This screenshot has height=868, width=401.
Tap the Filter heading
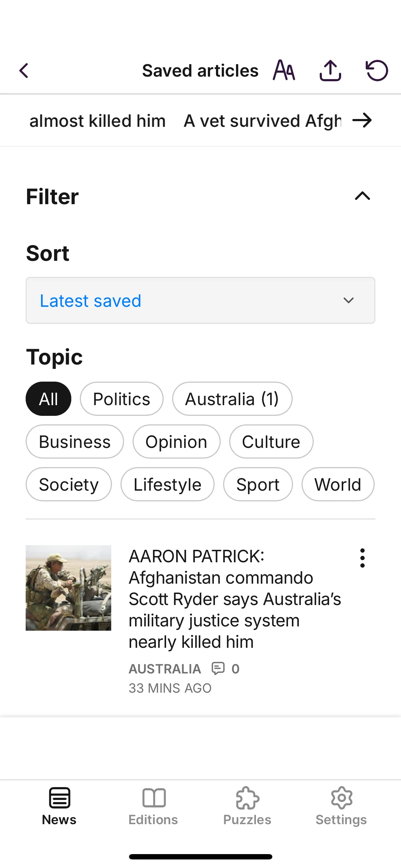tap(52, 196)
